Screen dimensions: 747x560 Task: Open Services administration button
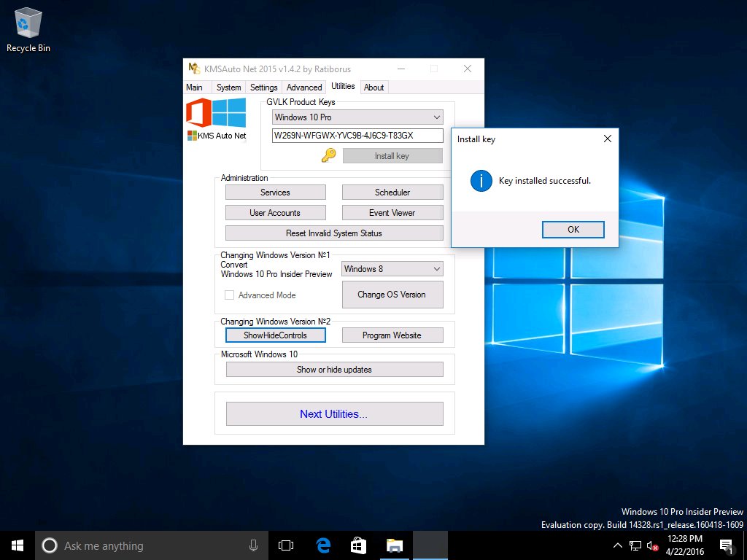(x=275, y=192)
